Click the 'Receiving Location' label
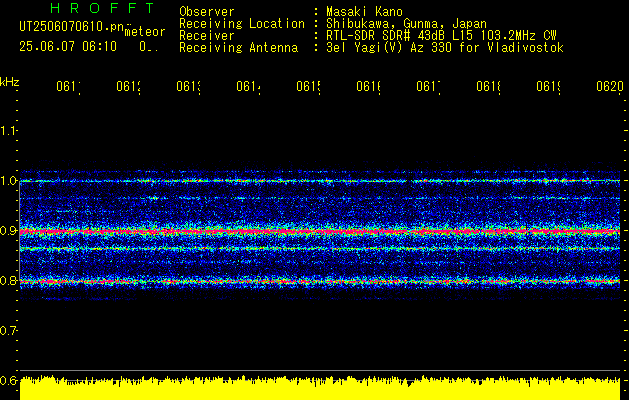Screen dimensions: 629x400 pyautogui.click(x=242, y=24)
